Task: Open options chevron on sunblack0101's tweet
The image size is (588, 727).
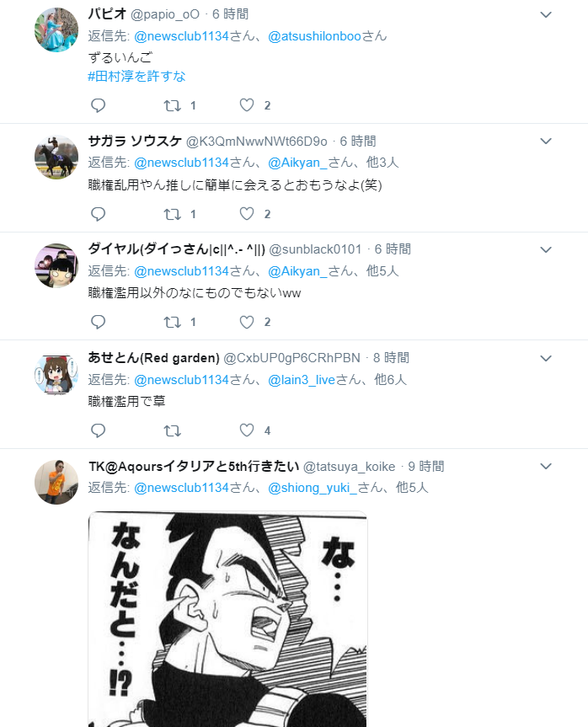Action: 546,249
